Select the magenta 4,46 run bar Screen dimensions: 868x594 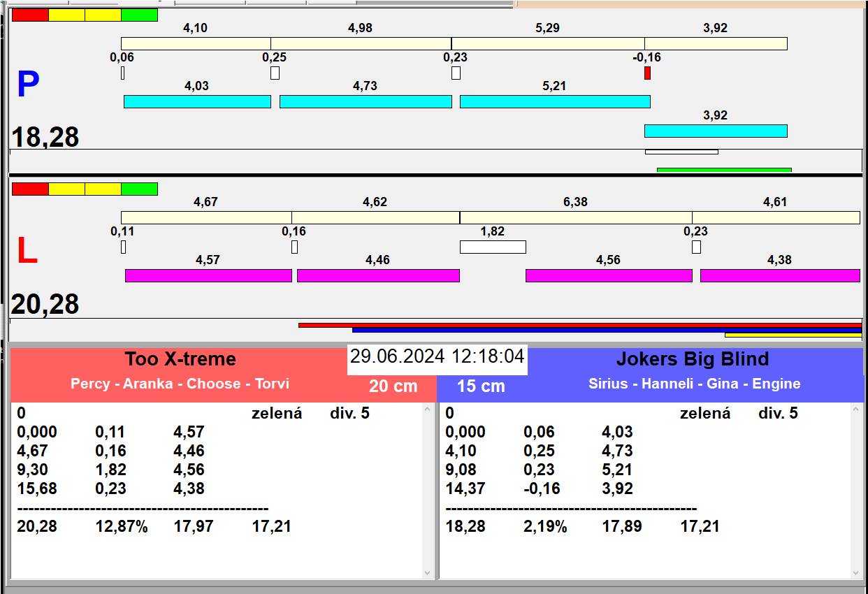378,275
